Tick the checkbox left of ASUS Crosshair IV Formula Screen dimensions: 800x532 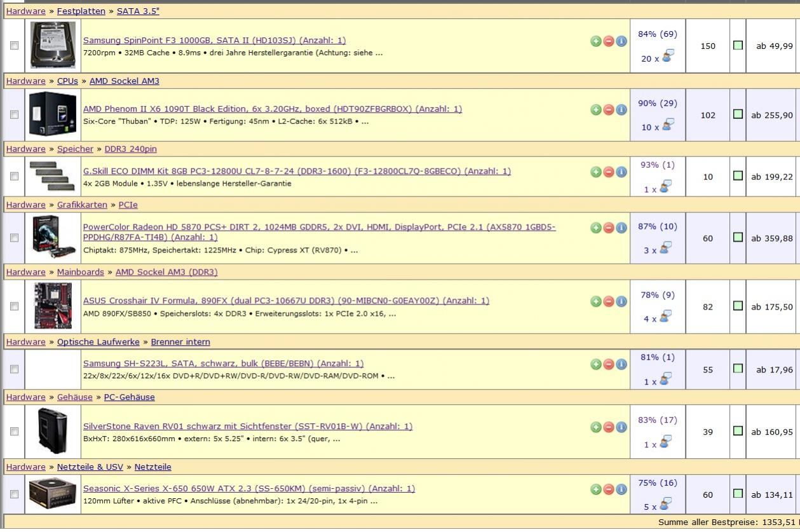[x=14, y=306]
